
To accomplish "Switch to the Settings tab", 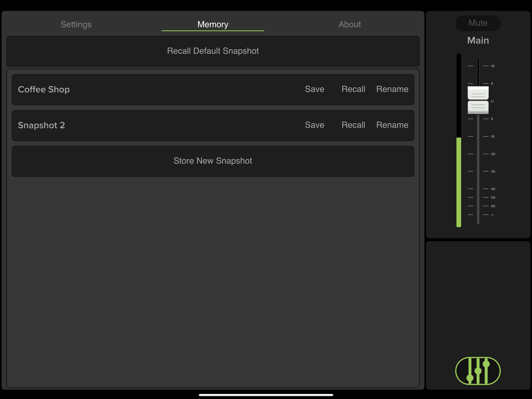I will click(x=76, y=24).
